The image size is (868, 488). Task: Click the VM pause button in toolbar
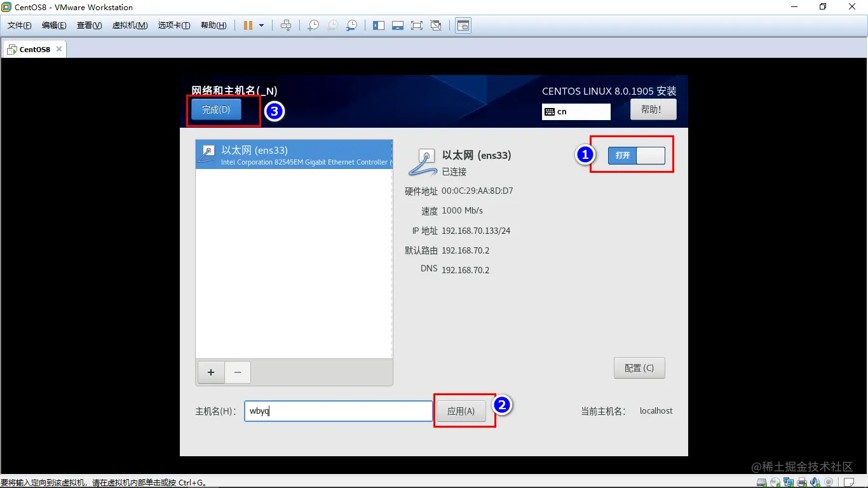click(248, 25)
